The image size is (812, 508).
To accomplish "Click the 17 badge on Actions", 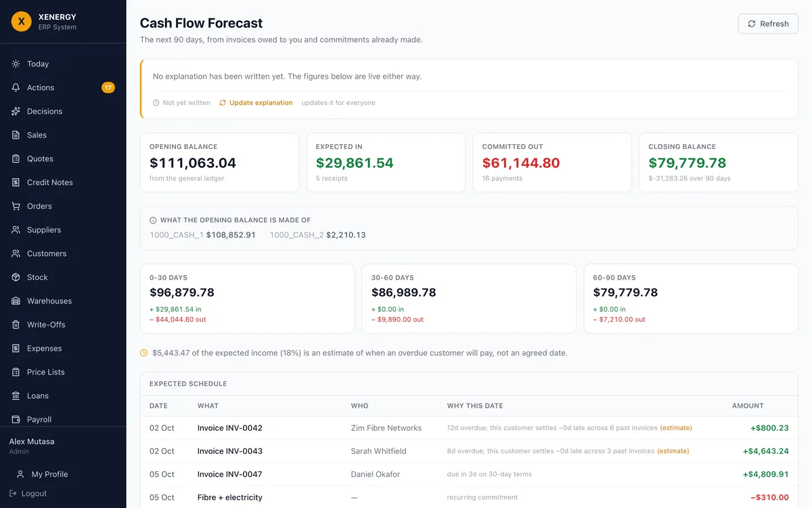I will point(108,87).
